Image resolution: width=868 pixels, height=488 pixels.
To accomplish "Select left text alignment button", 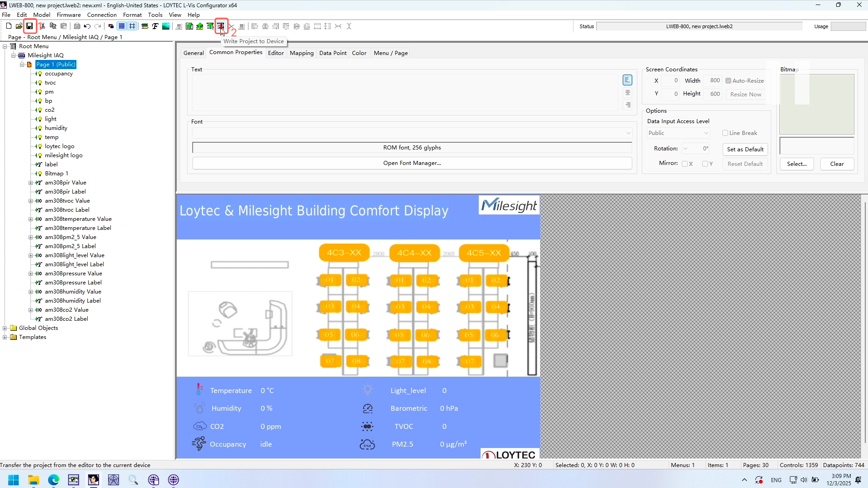I will pyautogui.click(x=627, y=80).
